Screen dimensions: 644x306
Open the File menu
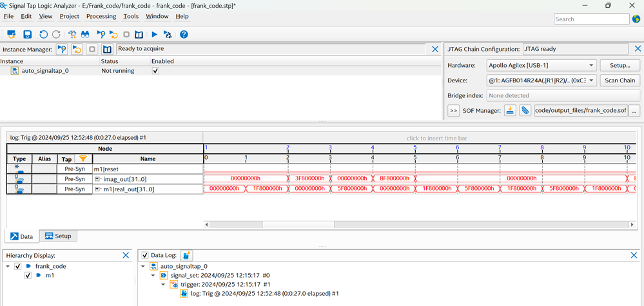(x=8, y=16)
